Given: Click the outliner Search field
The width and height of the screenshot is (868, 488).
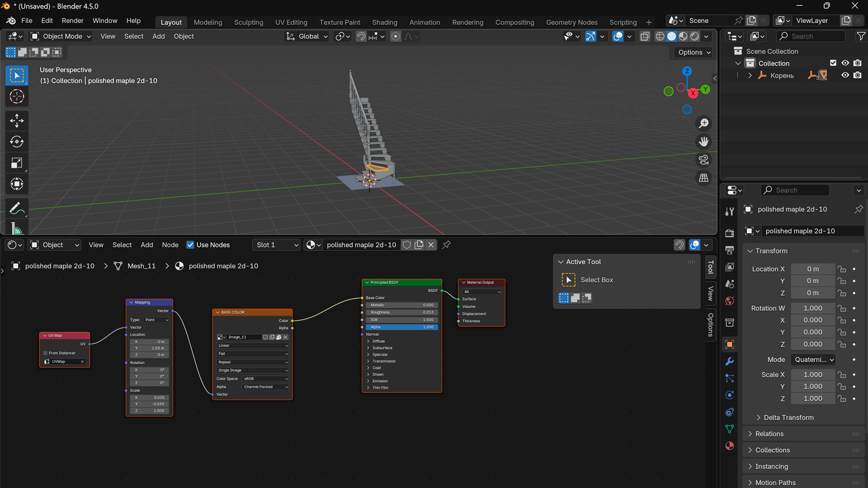Looking at the screenshot, I should tap(811, 36).
